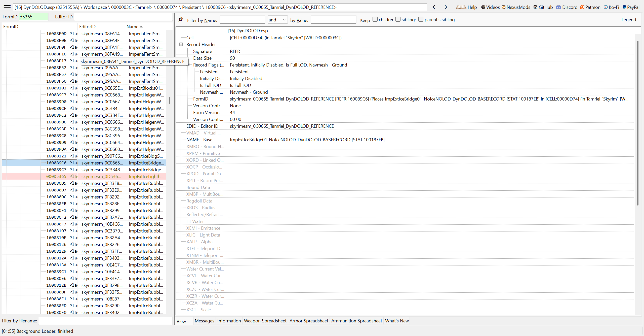Click the forward navigation arrow
Viewport: 644px width, 336px height.
(446, 7)
